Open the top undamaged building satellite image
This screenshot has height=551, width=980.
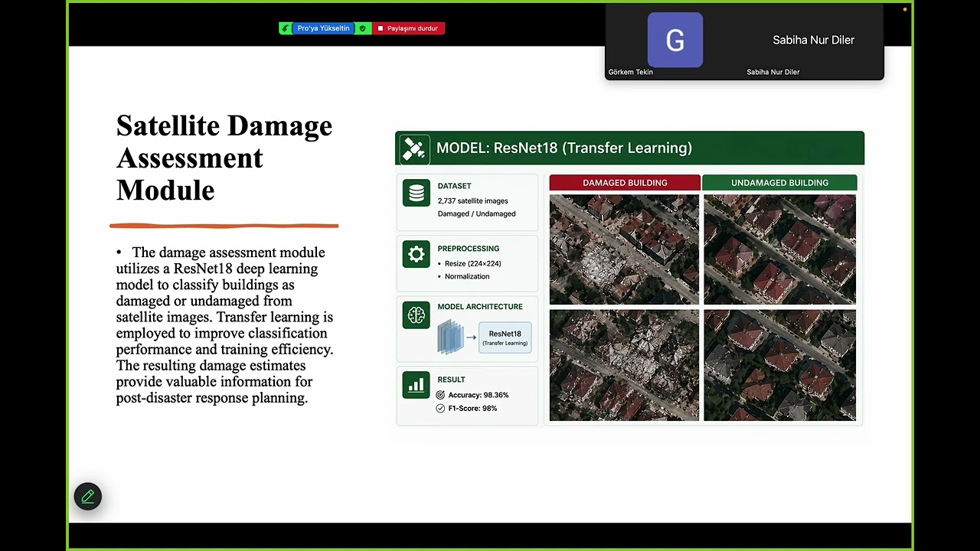click(779, 249)
